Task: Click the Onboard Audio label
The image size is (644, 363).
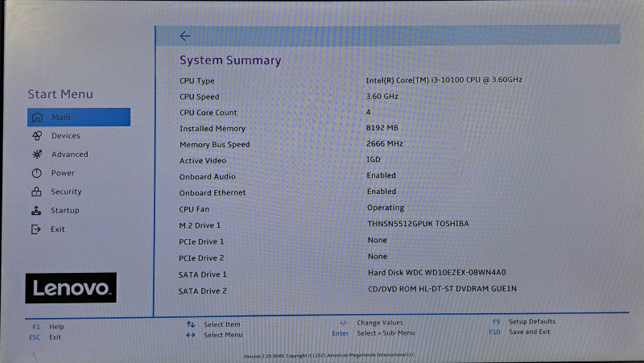Action: click(208, 176)
